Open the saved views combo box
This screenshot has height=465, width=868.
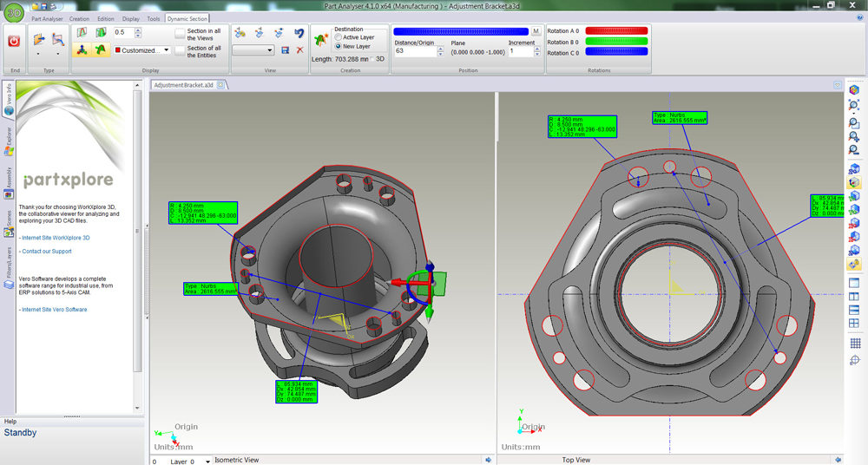[x=253, y=50]
